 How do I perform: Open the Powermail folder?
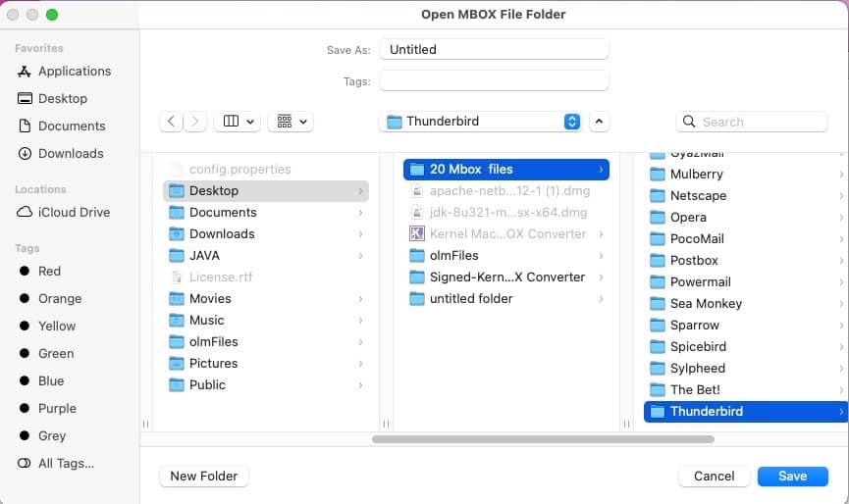pyautogui.click(x=746, y=282)
